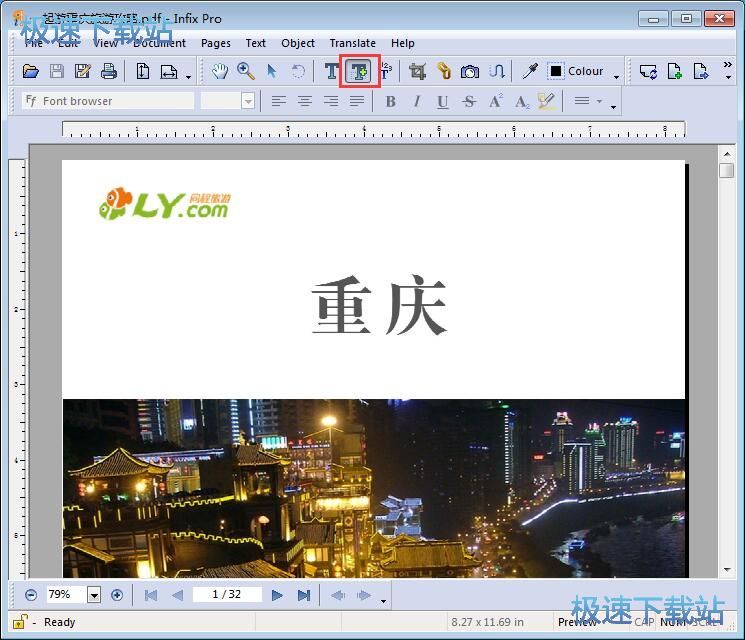Fit page width in window
Screen dimensions: 745x640
(x=169, y=72)
